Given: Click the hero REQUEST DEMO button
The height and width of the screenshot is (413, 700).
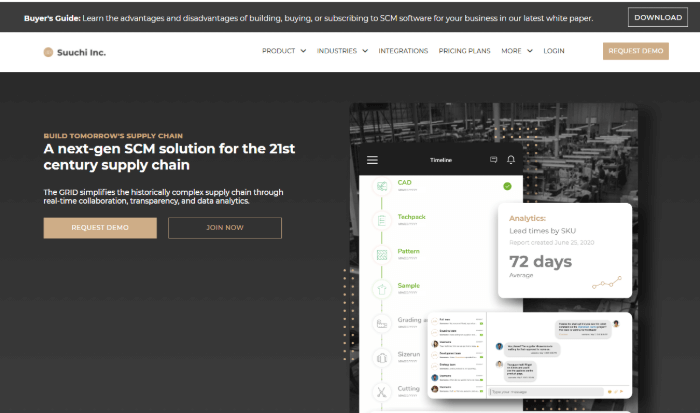Looking at the screenshot, I should pos(100,228).
